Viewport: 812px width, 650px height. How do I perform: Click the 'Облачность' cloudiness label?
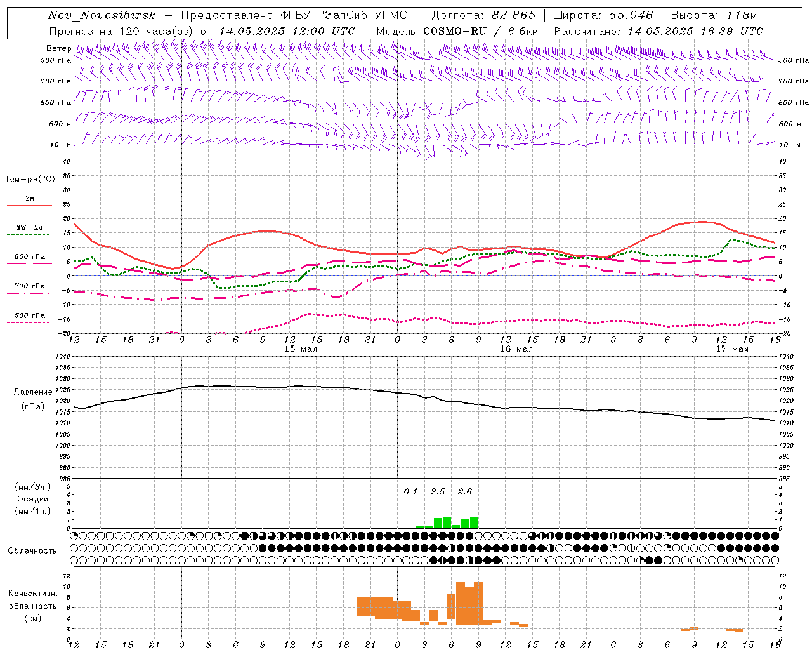click(32, 551)
